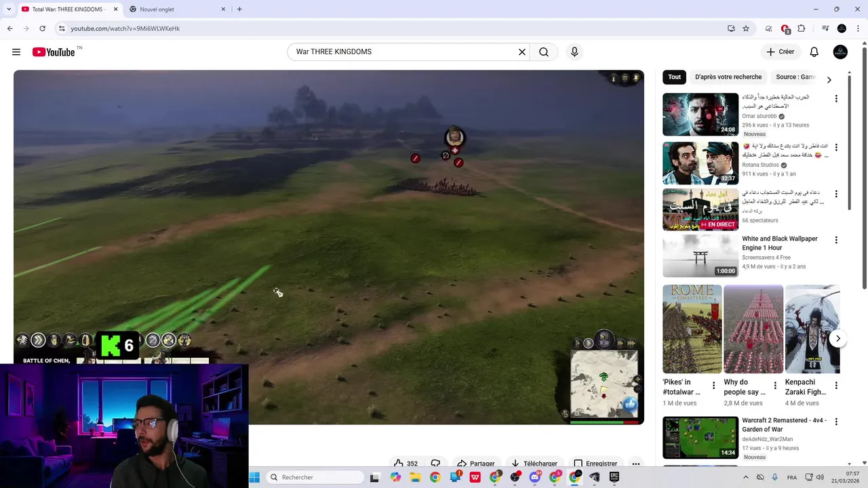Click the Créer button
Screen dimensions: 868x488
tap(780, 52)
